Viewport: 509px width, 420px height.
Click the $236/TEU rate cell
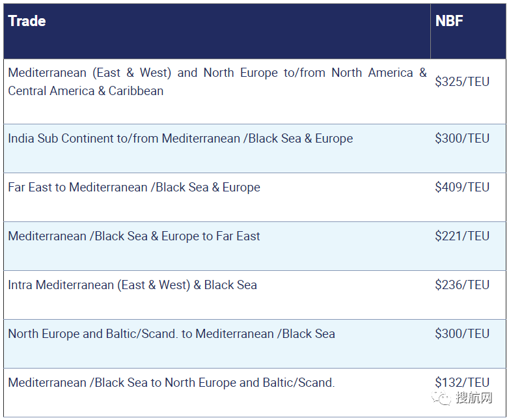point(462,285)
